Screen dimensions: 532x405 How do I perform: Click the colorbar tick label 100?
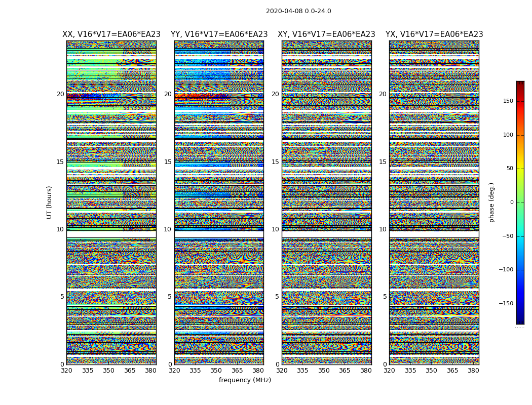click(508, 135)
